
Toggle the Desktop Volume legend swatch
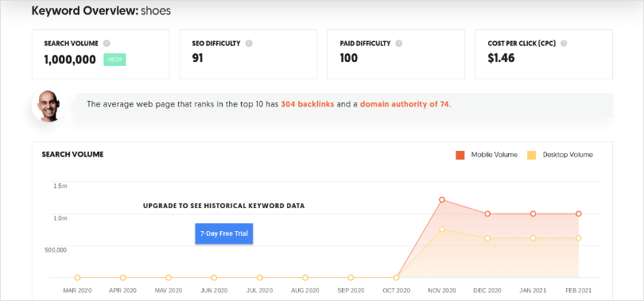(x=531, y=155)
